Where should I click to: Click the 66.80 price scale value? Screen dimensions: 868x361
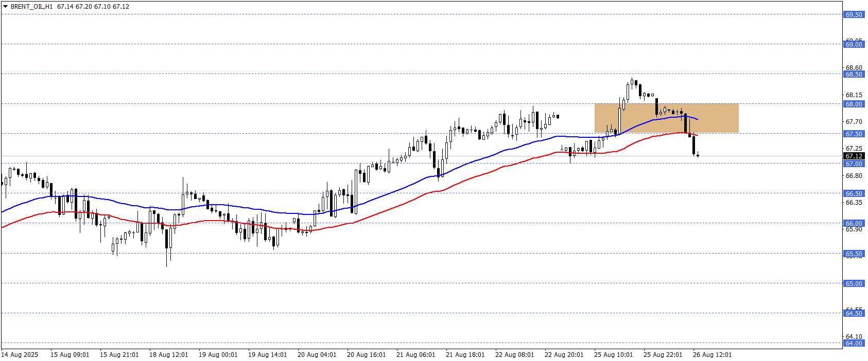(x=854, y=175)
